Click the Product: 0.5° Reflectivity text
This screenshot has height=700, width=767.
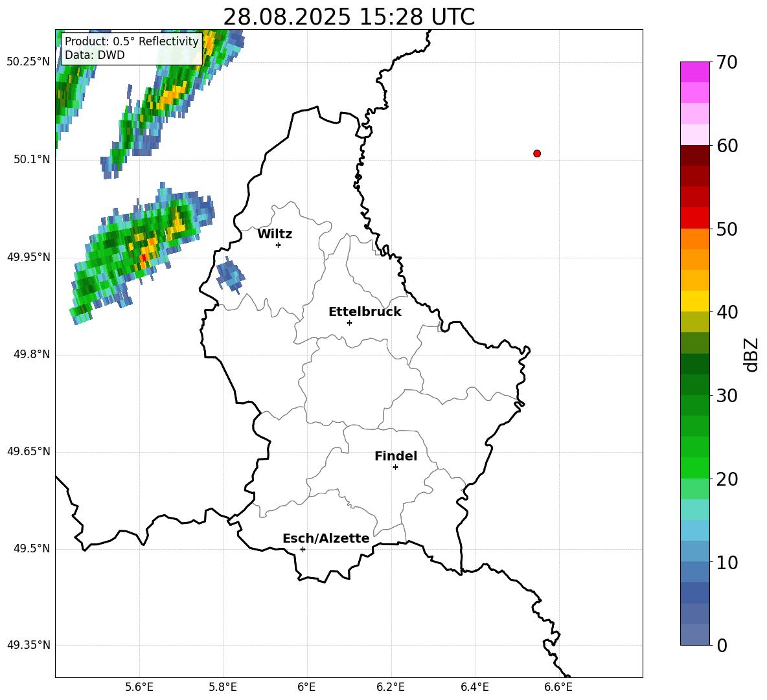click(x=132, y=41)
